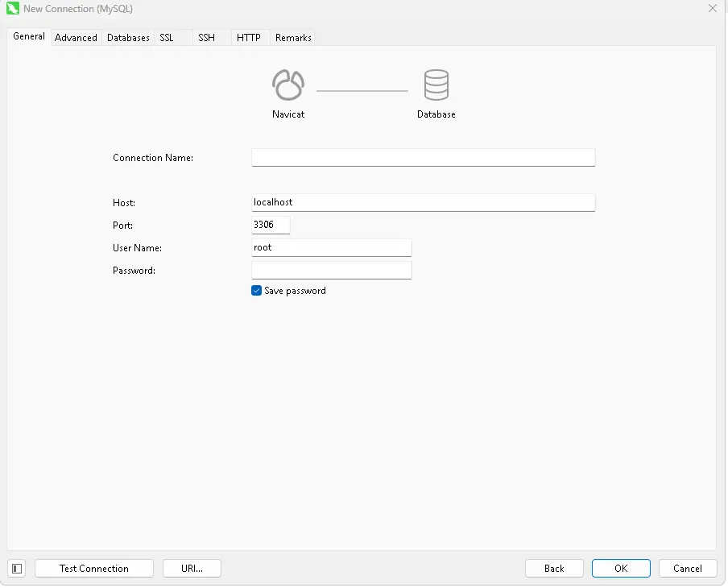Image resolution: width=728 pixels, height=588 pixels.
Task: Click the Password input field
Action: [331, 271]
